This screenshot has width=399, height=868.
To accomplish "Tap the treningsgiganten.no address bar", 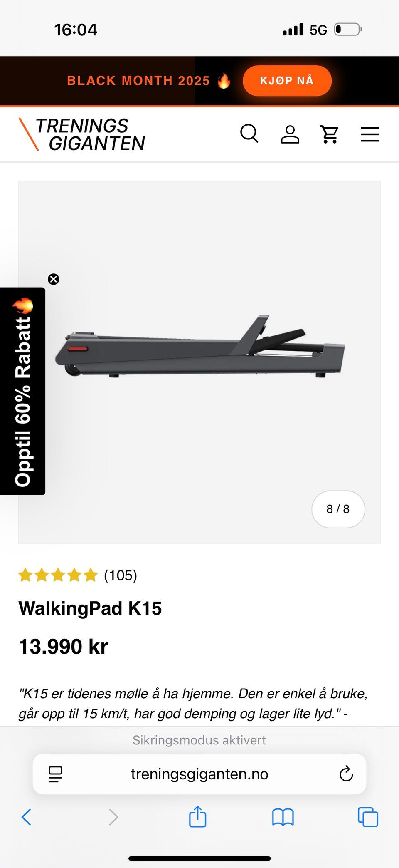I will 199,774.
